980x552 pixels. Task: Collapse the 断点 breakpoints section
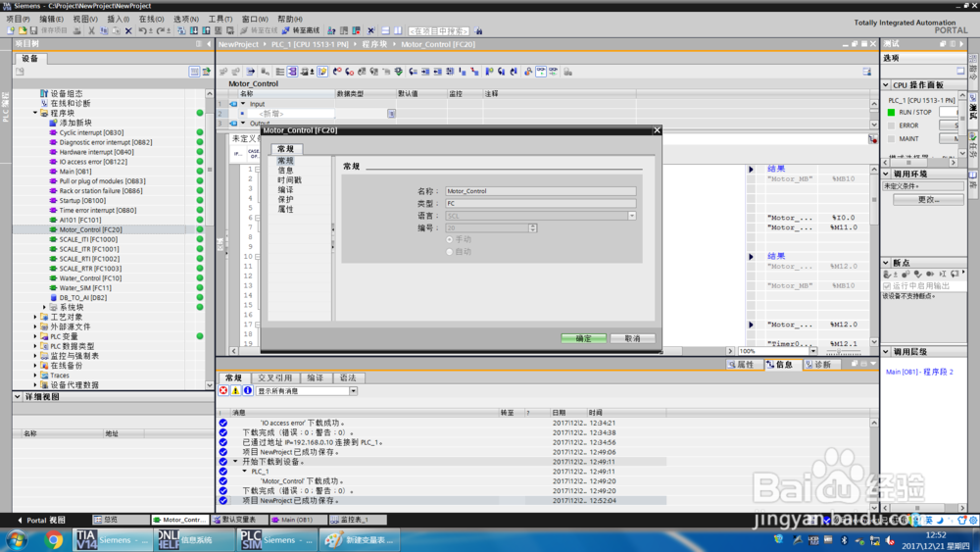(886, 263)
